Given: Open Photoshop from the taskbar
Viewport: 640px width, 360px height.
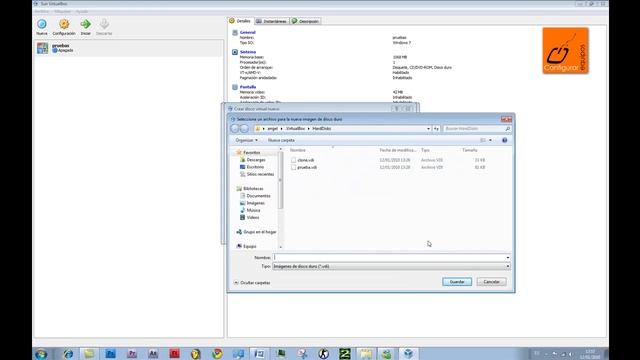Looking at the screenshot, I should 110,354.
